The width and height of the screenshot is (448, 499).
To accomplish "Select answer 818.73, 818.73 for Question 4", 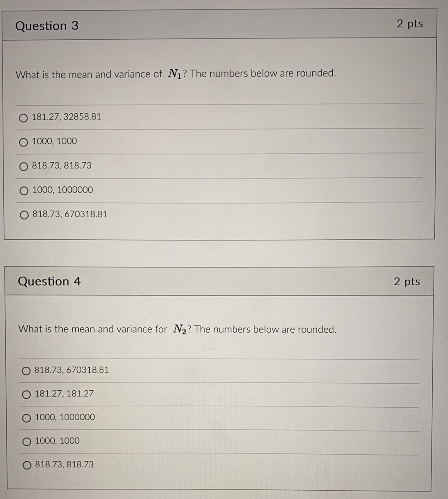I will click(x=27, y=465).
